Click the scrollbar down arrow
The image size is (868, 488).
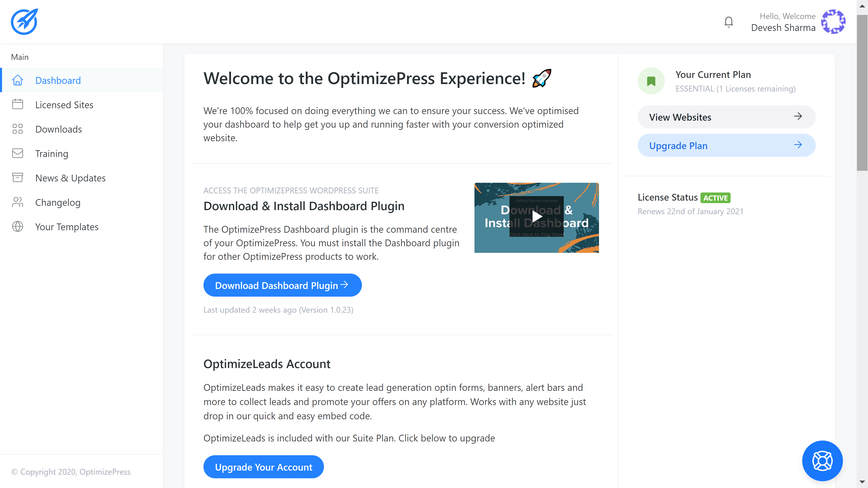click(862, 482)
